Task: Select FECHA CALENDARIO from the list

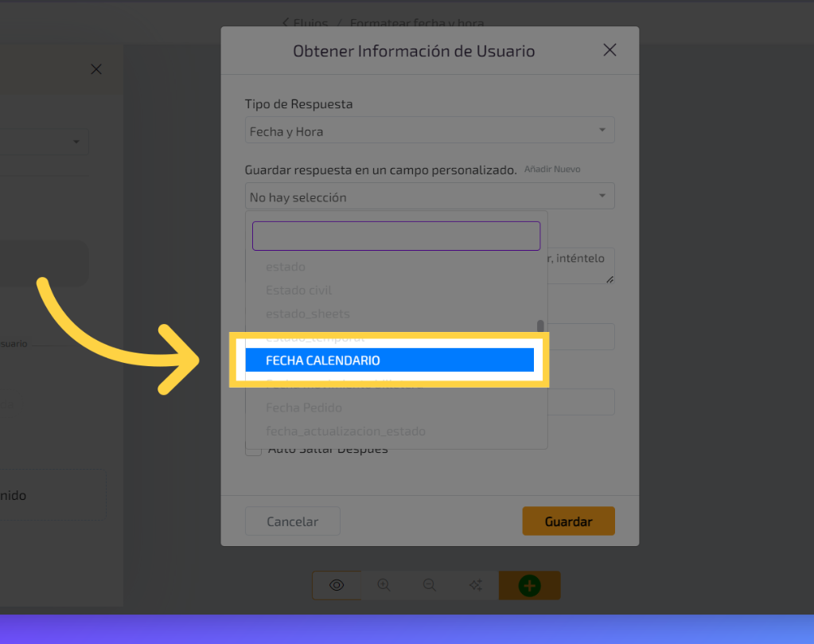Action: click(389, 361)
